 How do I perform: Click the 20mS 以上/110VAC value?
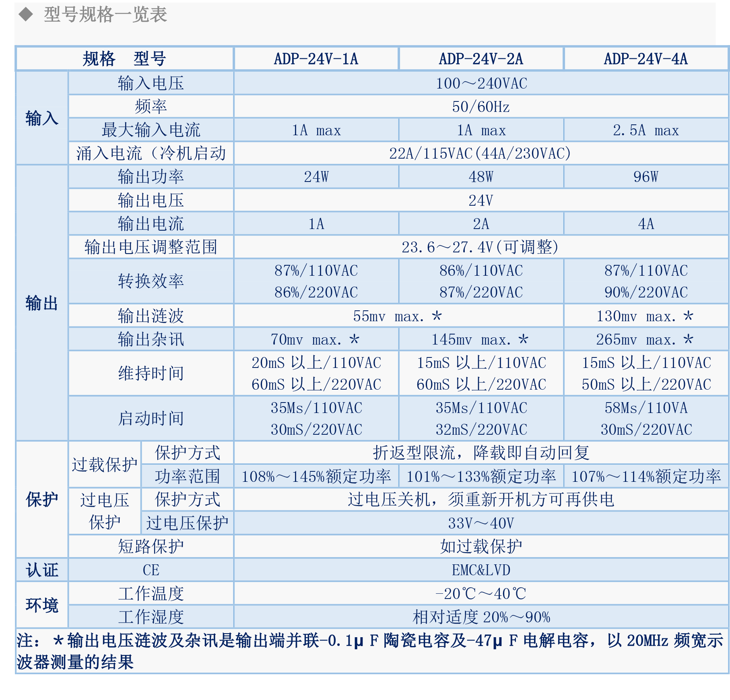(316, 363)
